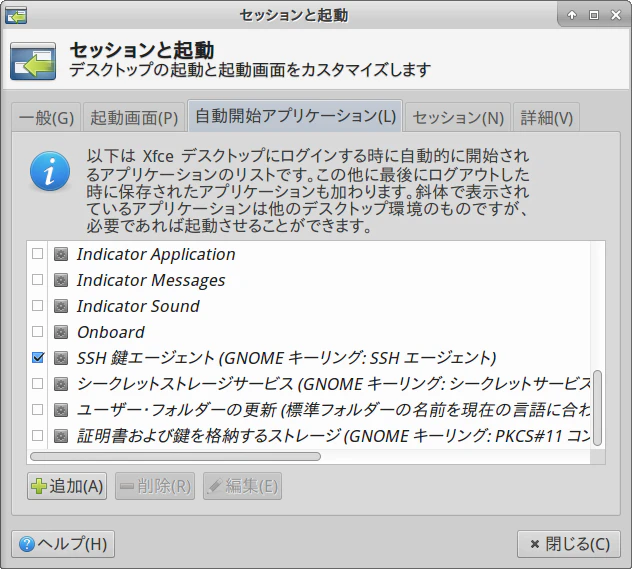
Task: Open the セッション(N) tab
Action: (x=458, y=118)
